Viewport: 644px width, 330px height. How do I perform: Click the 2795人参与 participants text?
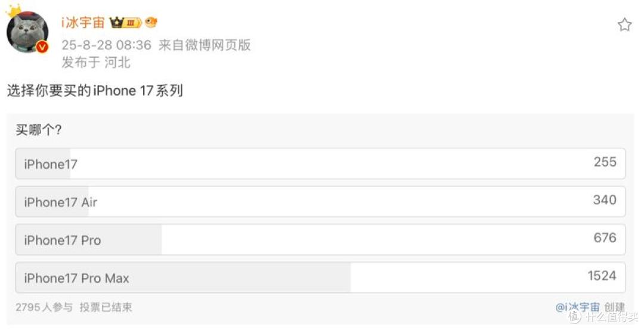(44, 307)
